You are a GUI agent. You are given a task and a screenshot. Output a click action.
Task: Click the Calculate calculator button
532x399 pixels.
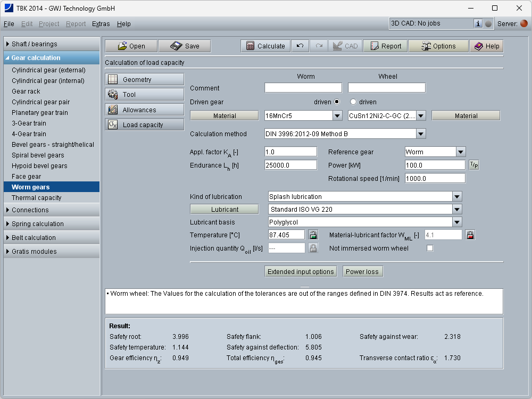pos(265,46)
